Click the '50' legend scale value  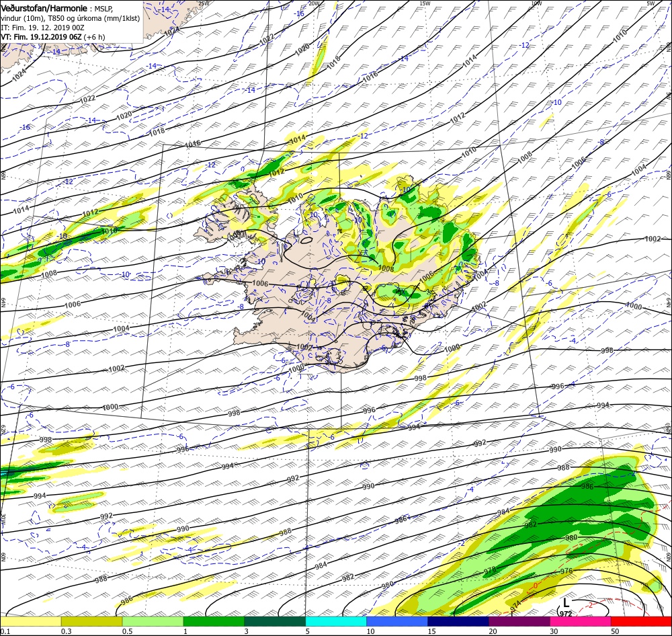pos(615,631)
